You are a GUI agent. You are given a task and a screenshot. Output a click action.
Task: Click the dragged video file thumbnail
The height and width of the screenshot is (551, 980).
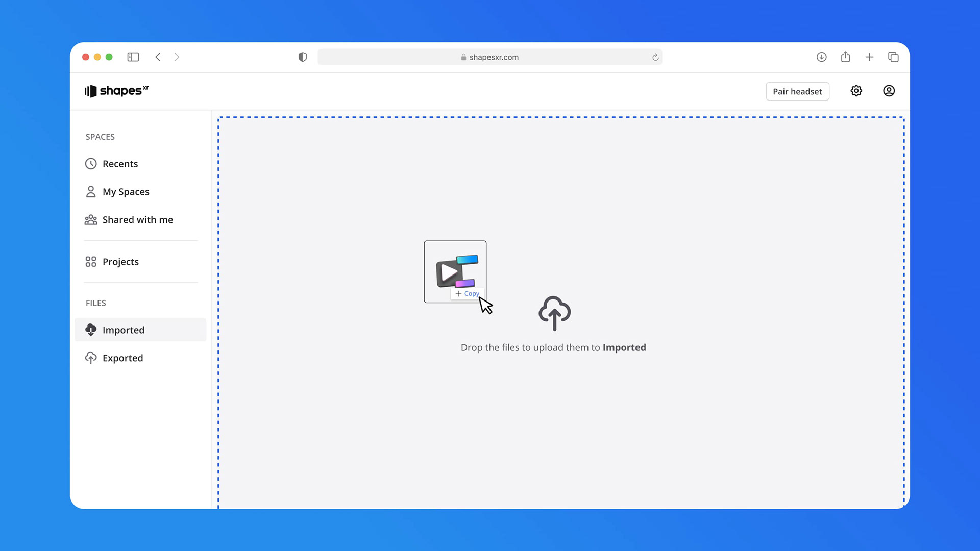[x=455, y=272]
